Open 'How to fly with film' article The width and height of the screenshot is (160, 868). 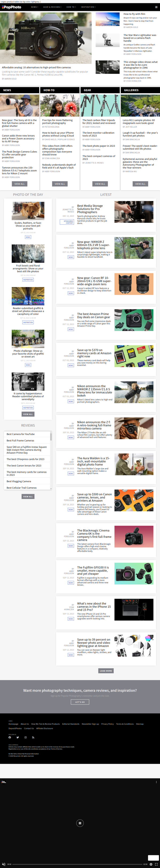click(x=134, y=14)
